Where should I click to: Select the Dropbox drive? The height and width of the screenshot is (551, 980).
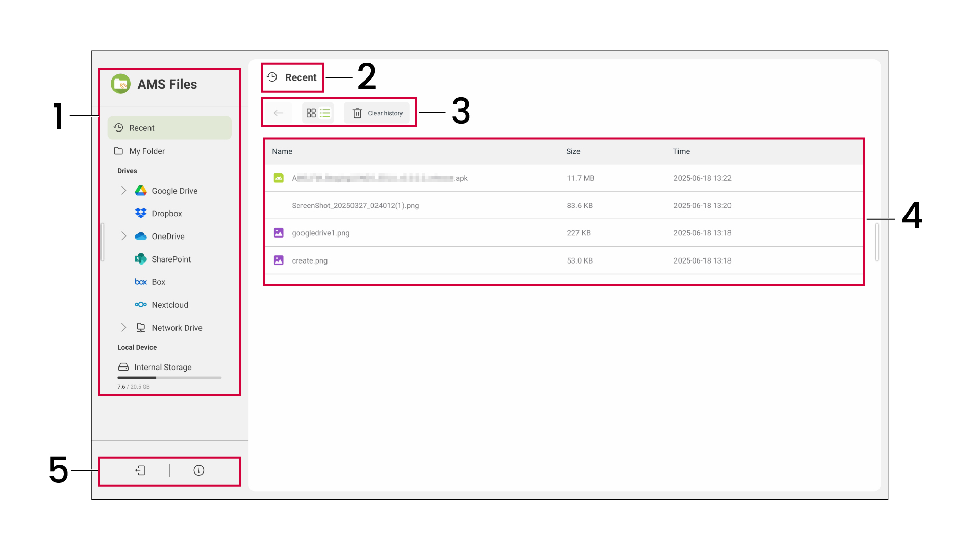(167, 213)
